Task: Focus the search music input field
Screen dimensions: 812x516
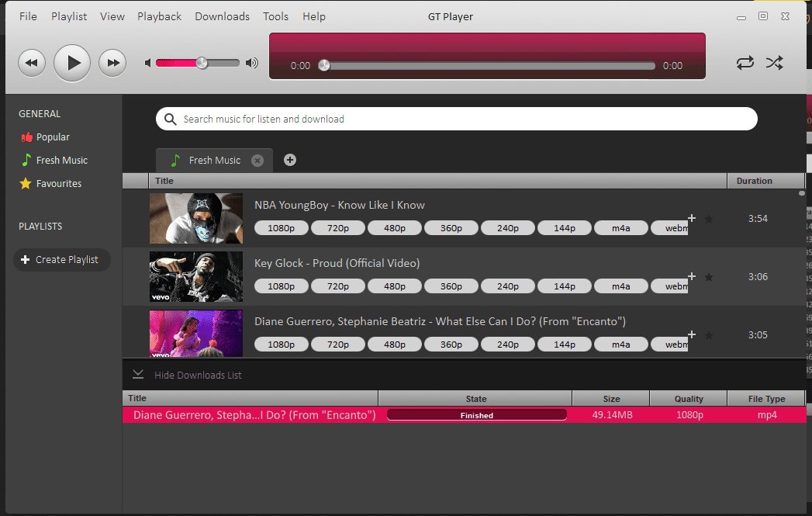Action: [x=457, y=119]
